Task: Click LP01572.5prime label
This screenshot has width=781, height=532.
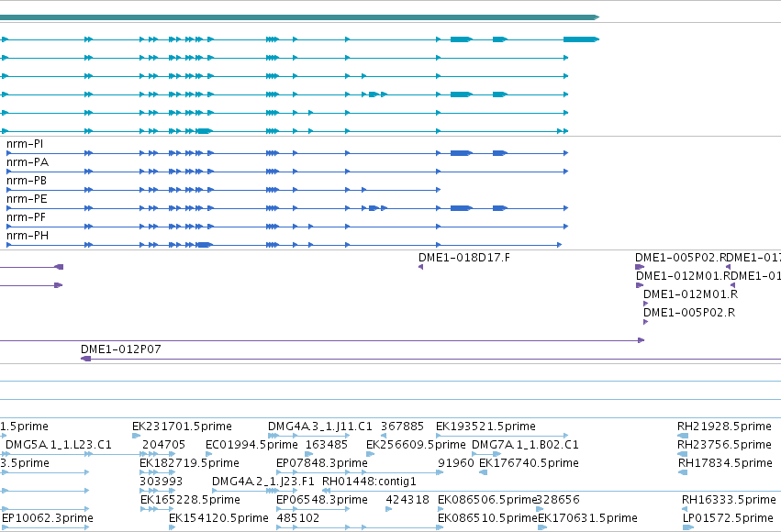Action: 728,518
